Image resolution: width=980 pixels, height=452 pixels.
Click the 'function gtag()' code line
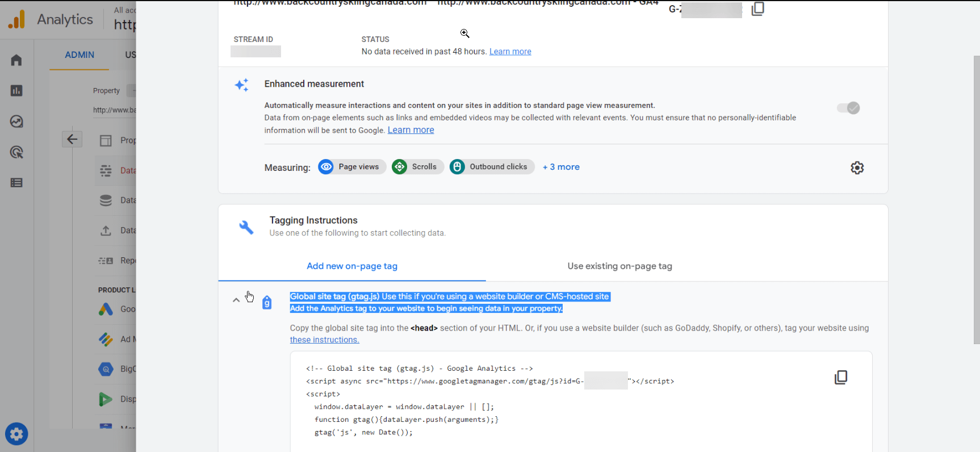tap(407, 420)
